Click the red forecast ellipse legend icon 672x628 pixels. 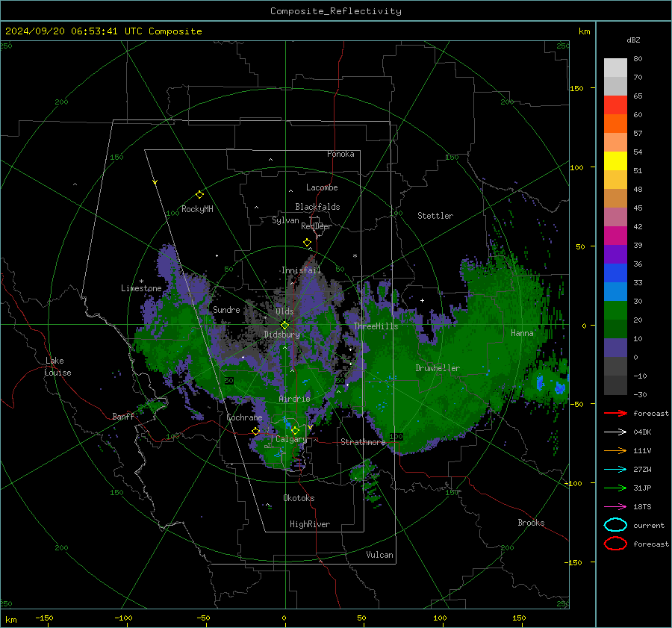pyautogui.click(x=615, y=544)
